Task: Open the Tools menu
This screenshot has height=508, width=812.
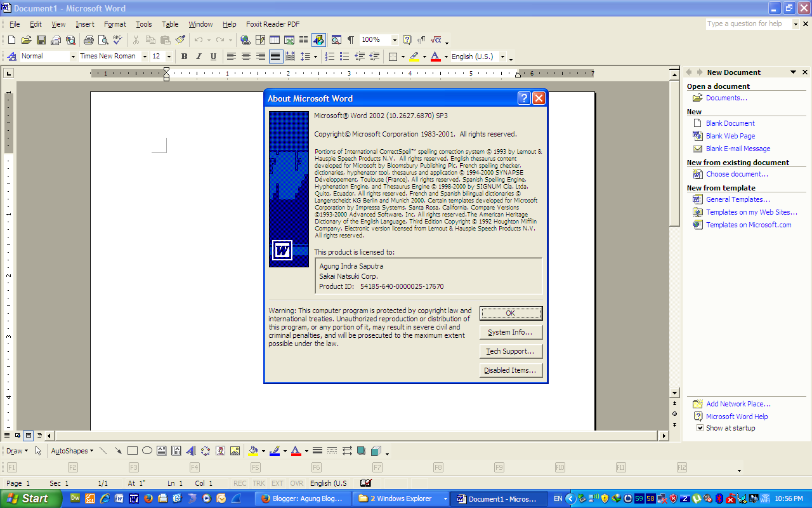Action: 144,24
